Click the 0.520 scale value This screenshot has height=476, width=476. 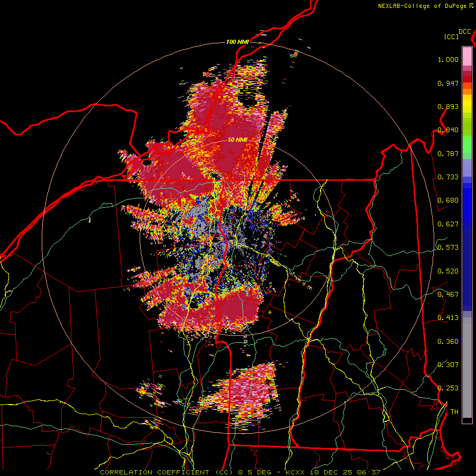pyautogui.click(x=448, y=271)
